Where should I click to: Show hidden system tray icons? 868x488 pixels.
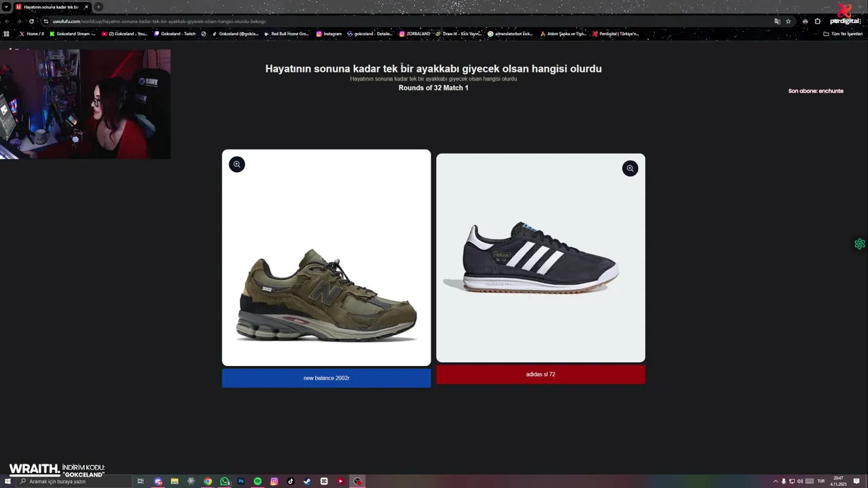[776, 481]
